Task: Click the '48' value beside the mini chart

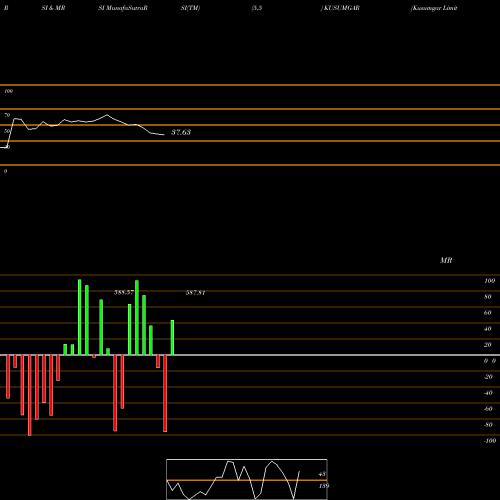Action: pos(322,474)
